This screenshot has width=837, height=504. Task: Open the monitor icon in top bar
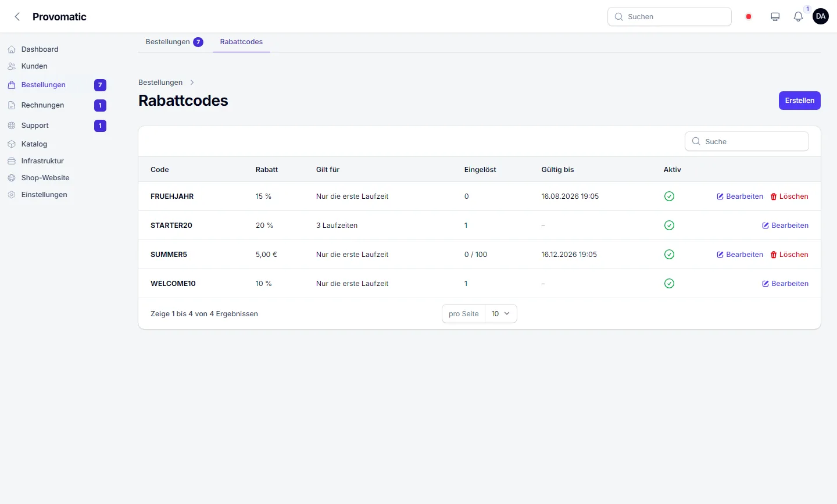775,17
